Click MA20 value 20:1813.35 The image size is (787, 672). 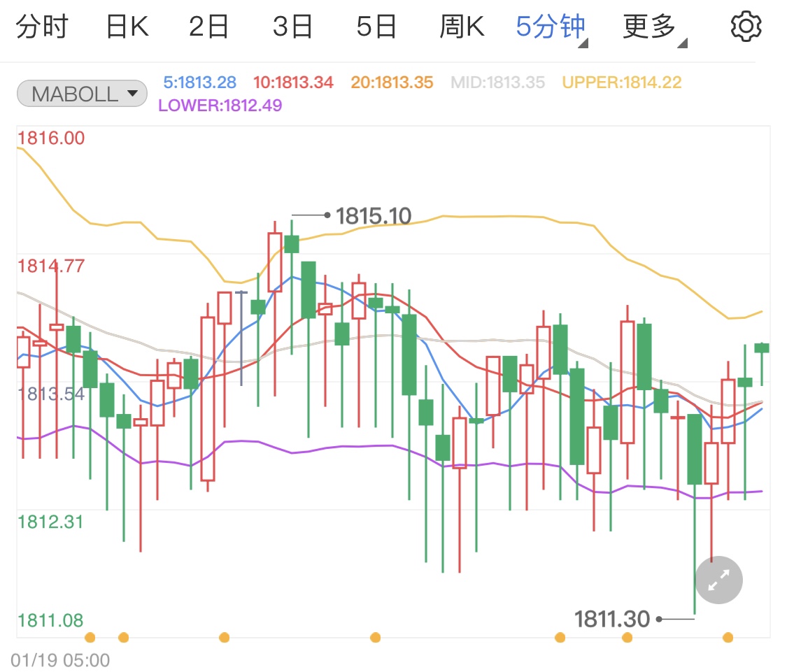(392, 83)
